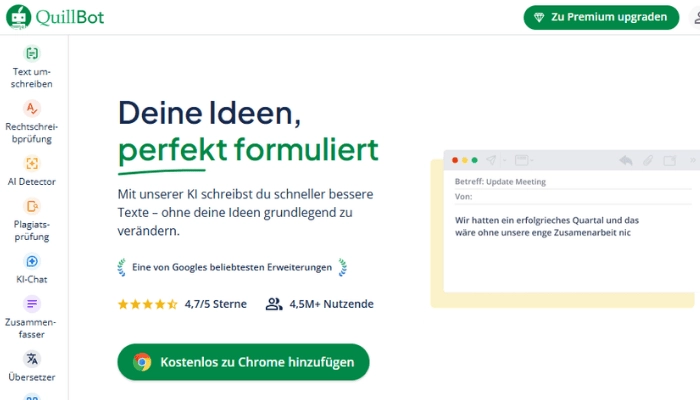The image size is (700, 400).
Task: Open the AI Detector icon
Action: point(32,163)
